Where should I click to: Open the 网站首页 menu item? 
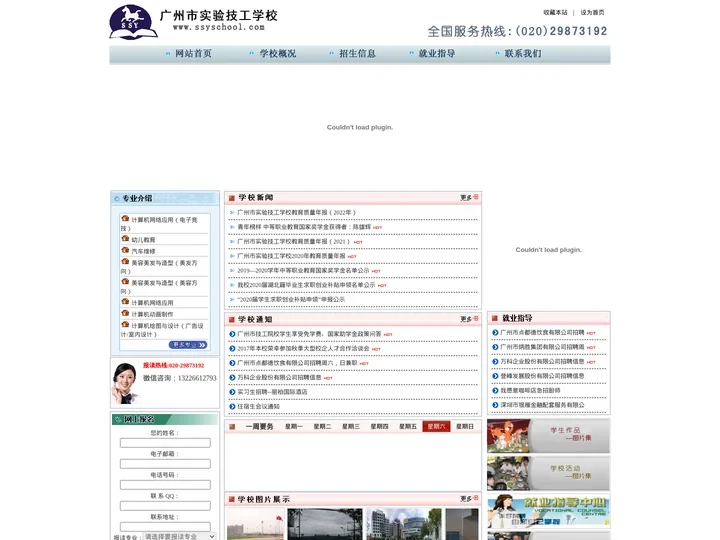193,54
